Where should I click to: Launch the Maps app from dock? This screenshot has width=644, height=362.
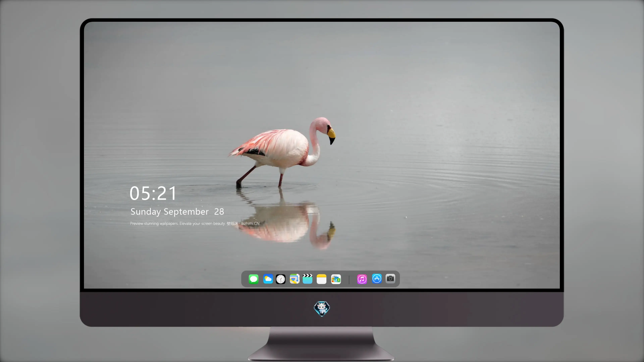click(294, 279)
